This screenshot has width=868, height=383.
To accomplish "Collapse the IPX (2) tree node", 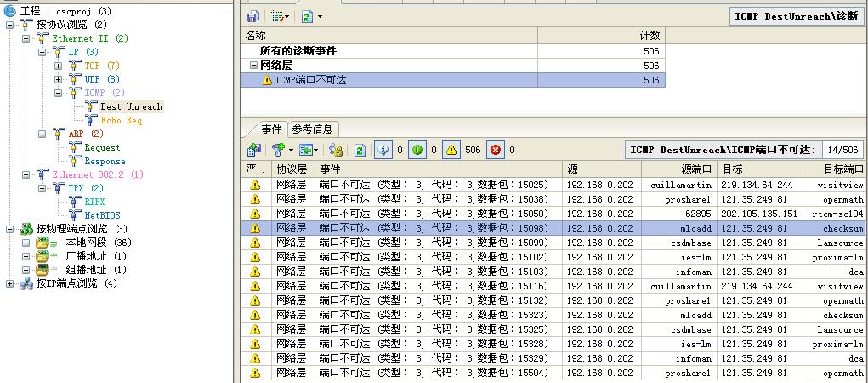I will coord(42,188).
